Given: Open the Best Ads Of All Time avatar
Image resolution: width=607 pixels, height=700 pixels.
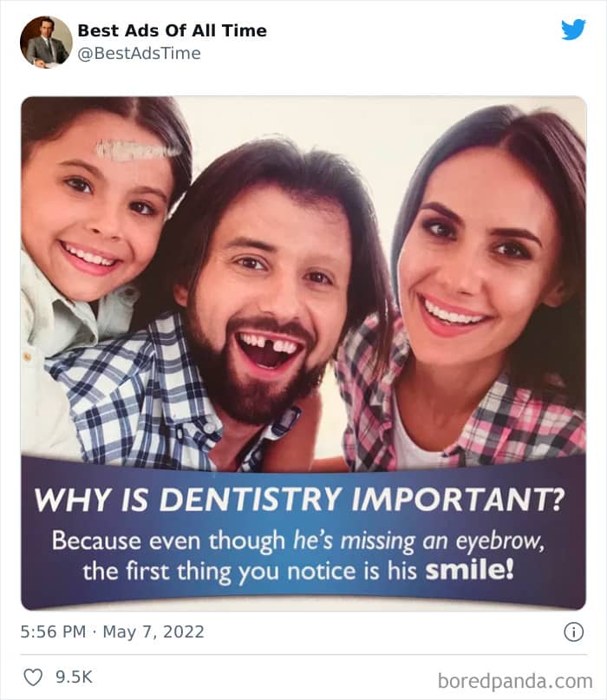Looking at the screenshot, I should click(x=46, y=42).
